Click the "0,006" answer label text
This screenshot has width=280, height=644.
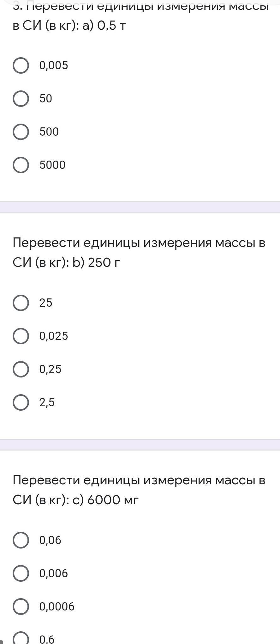click(53, 573)
